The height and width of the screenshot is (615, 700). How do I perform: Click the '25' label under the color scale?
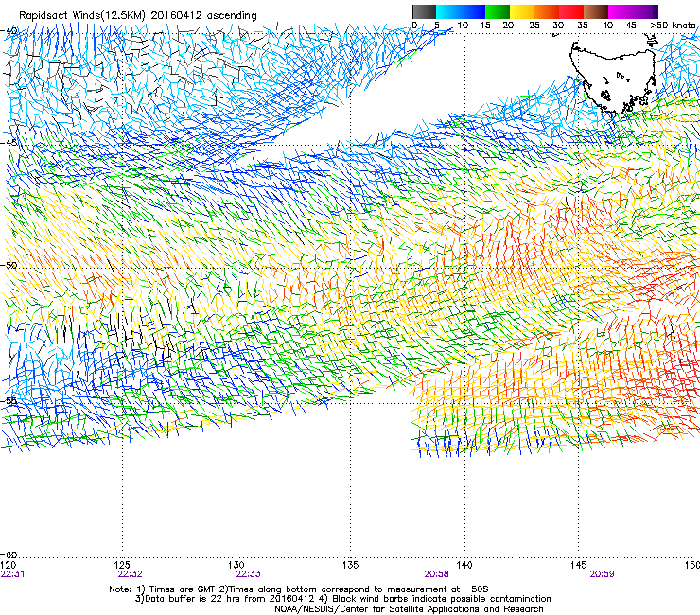click(534, 26)
